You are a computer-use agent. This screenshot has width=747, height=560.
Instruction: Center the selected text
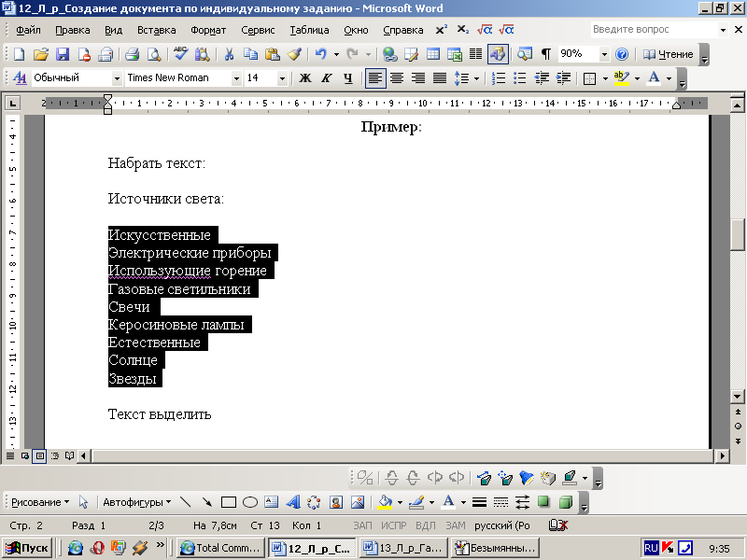pos(397,78)
